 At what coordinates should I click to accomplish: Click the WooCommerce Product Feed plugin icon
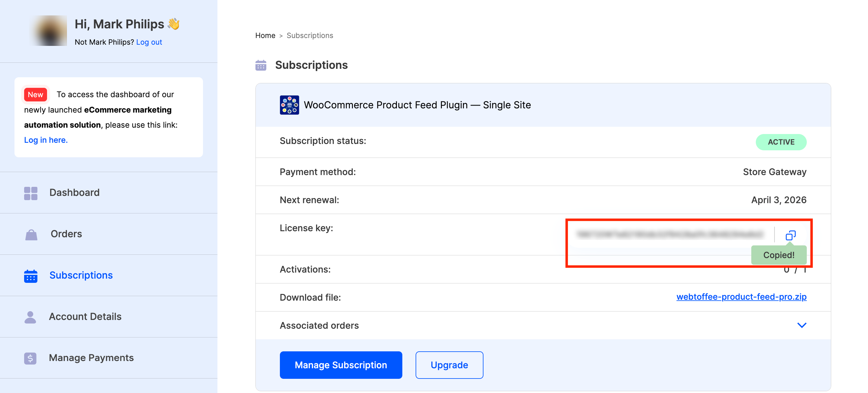tap(290, 105)
